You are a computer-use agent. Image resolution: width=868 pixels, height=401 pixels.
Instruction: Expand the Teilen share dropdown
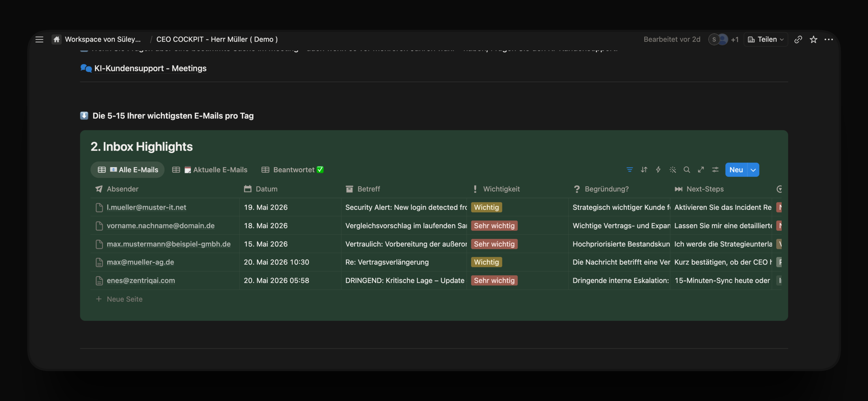click(x=766, y=39)
